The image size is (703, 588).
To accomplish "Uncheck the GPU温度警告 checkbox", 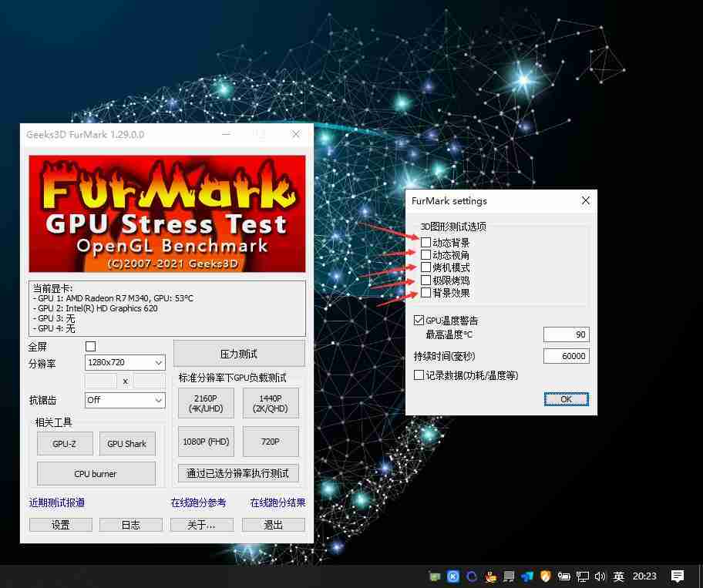I will point(419,320).
